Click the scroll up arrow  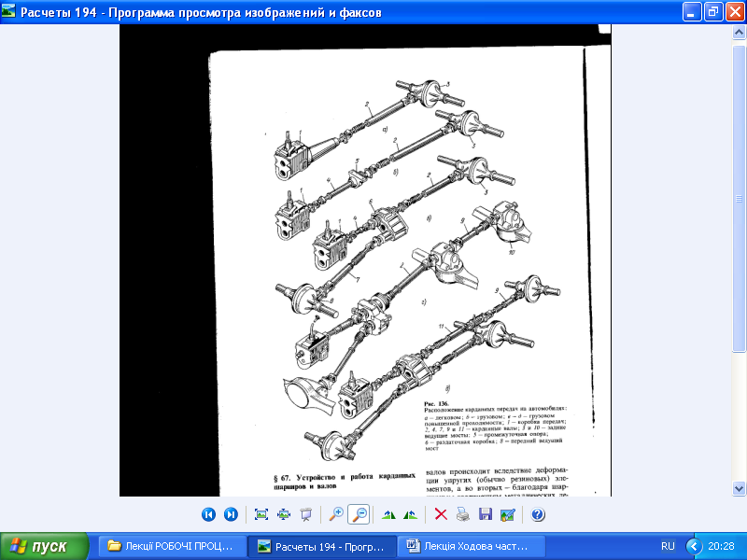(739, 33)
